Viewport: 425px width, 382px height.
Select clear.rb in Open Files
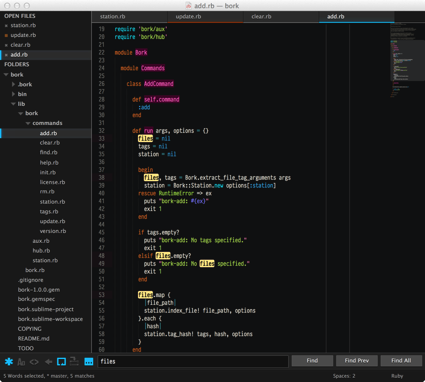click(20, 45)
